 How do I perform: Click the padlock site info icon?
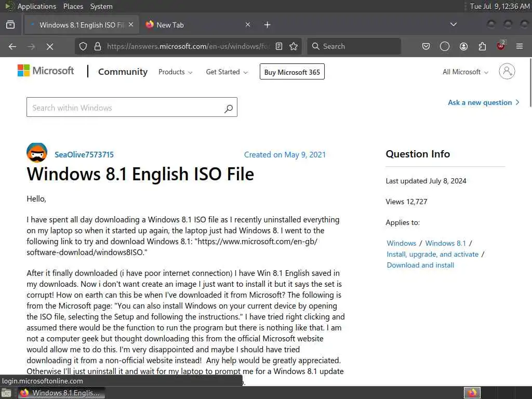(x=98, y=46)
